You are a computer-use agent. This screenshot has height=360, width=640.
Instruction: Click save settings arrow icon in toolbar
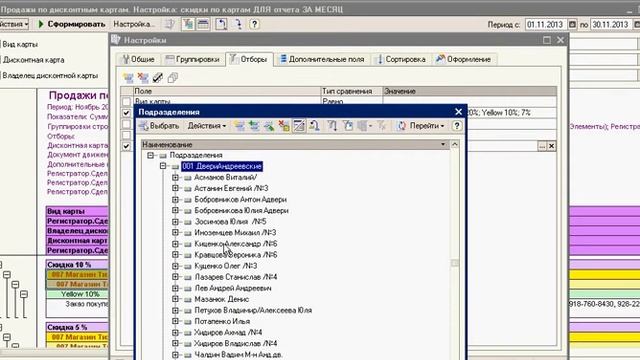238,24
